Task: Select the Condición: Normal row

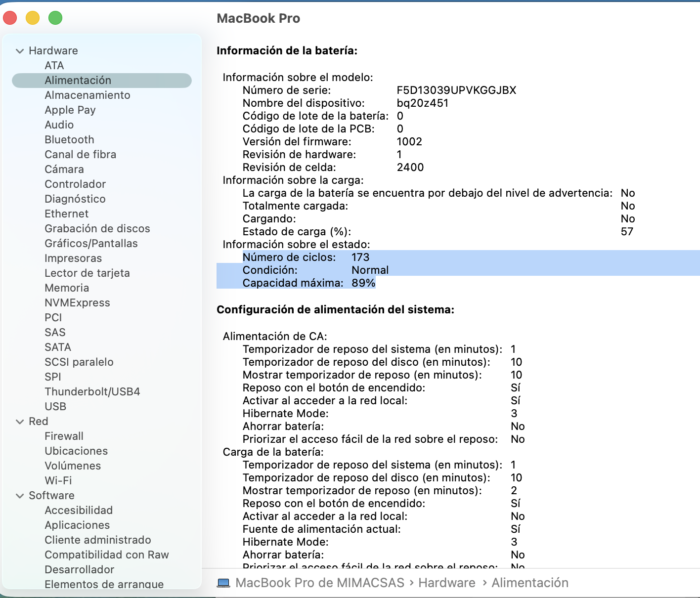Action: 458,270
